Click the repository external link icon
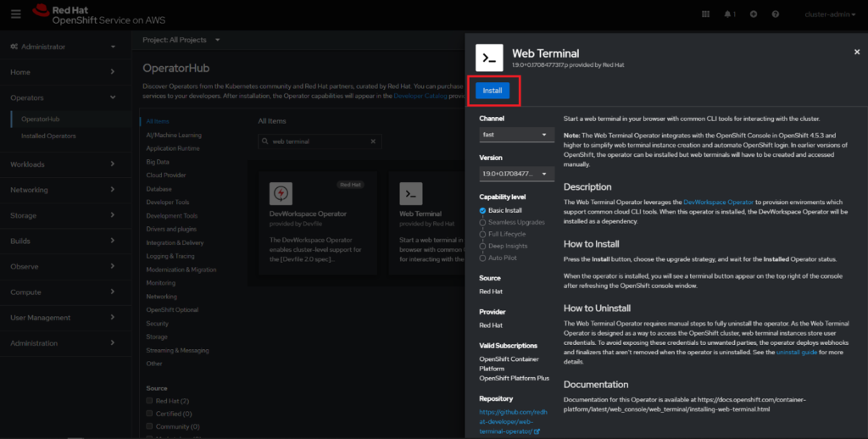Image resolution: width=868 pixels, height=439 pixels. tap(537, 431)
